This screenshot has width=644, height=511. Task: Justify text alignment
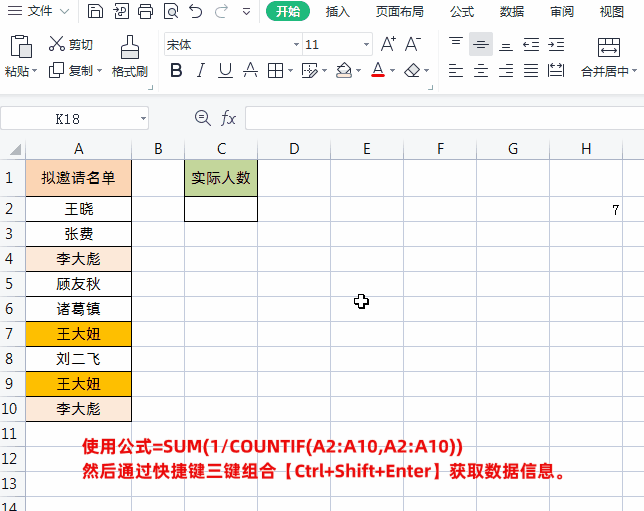pyautogui.click(x=531, y=71)
